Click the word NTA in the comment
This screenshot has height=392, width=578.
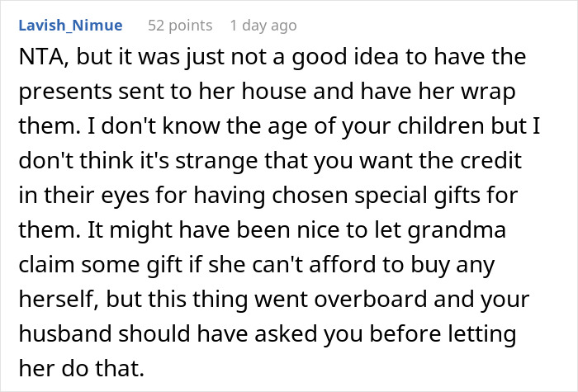click(43, 57)
